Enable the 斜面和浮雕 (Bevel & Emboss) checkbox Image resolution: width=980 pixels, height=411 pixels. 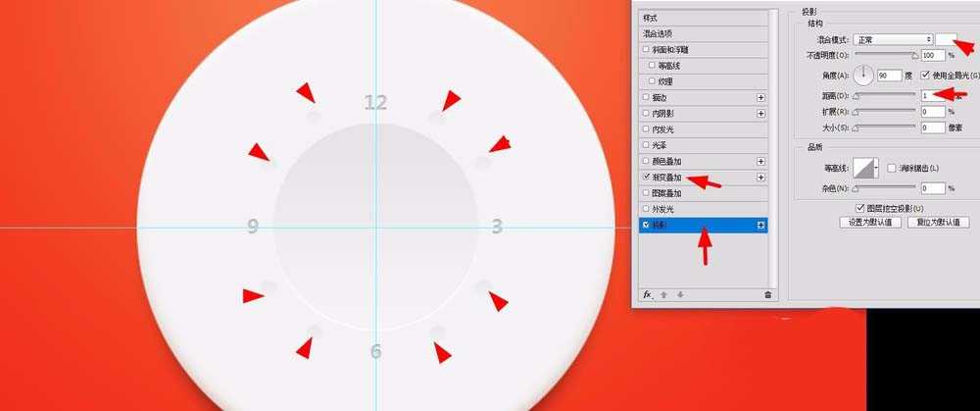point(645,49)
